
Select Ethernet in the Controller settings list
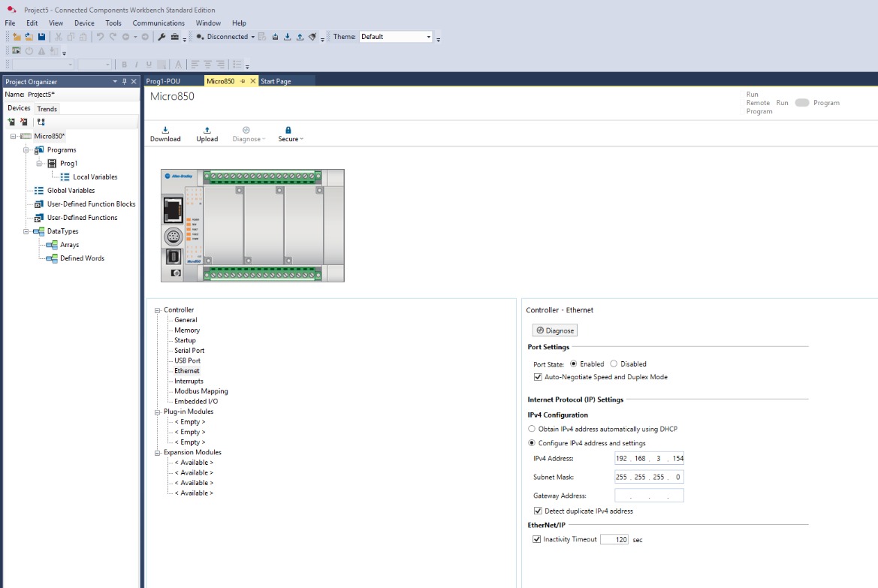click(x=186, y=370)
